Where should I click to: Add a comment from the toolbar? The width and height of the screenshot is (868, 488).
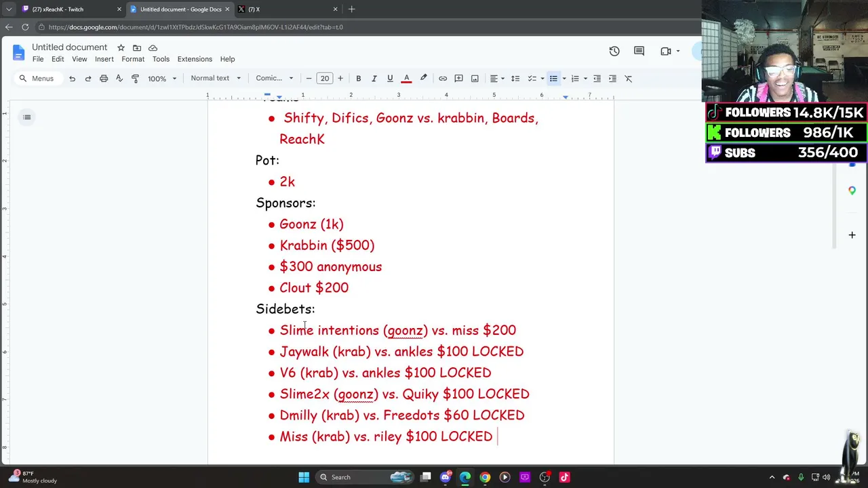click(x=458, y=79)
